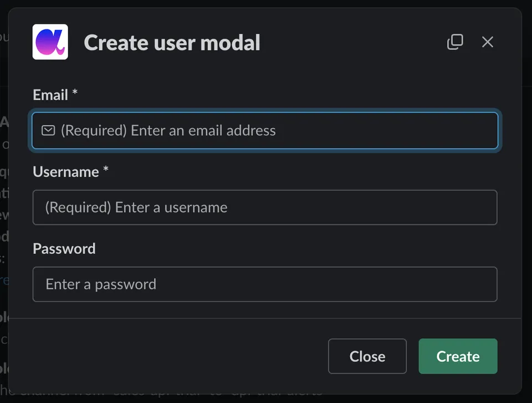Image resolution: width=532 pixels, height=403 pixels.
Task: Click the "(Required) Enter an email address" placeholder
Action: (x=168, y=131)
